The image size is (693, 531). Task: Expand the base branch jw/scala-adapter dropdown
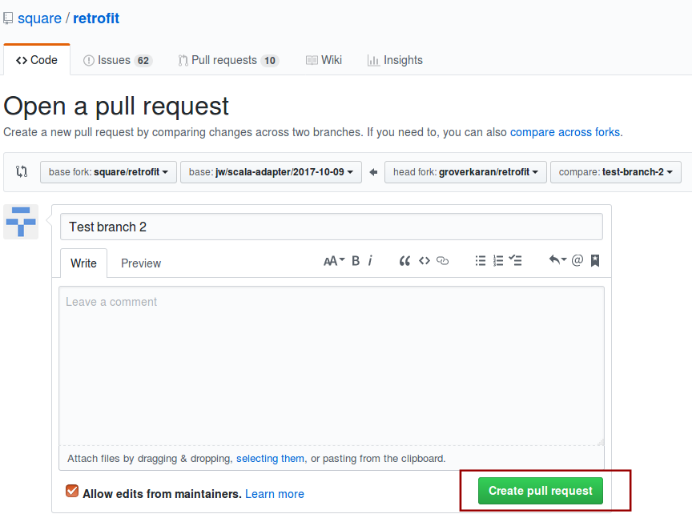coord(270,172)
